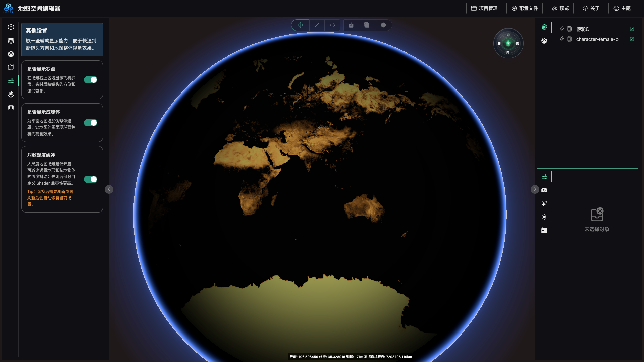Select the rotate transform tool
The width and height of the screenshot is (644, 362).
pyautogui.click(x=332, y=25)
